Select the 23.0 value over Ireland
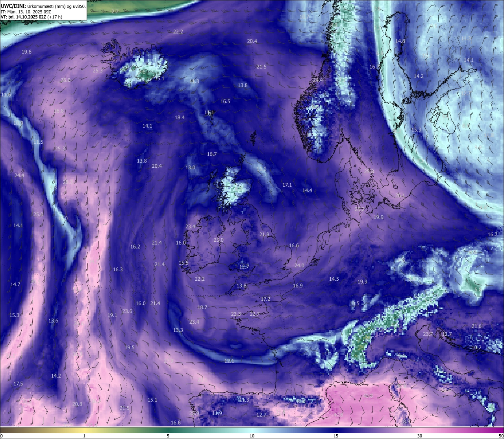 click(x=219, y=240)
